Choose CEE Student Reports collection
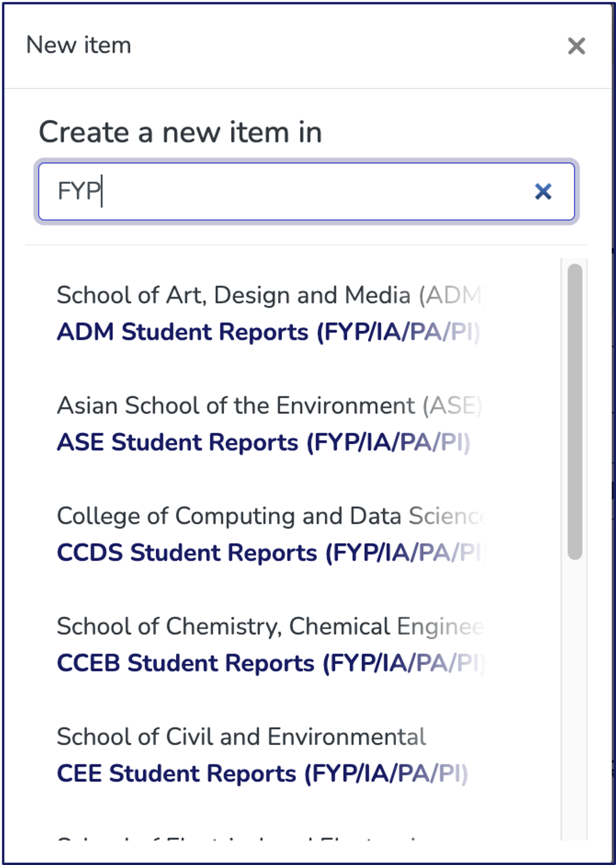Screen dimensions: 616x865 262,773
